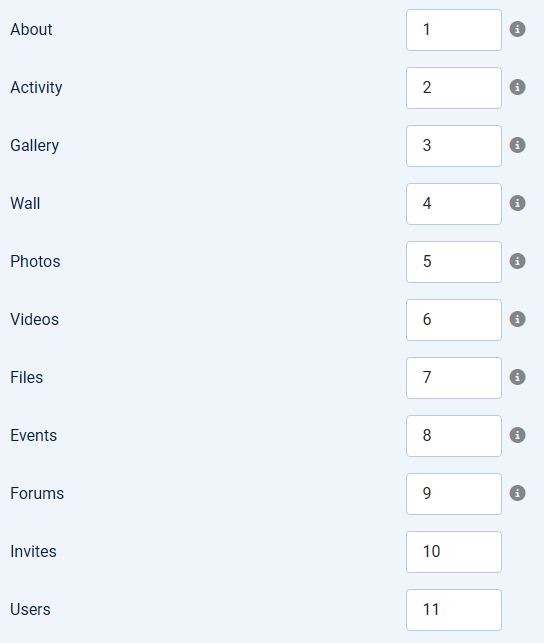Screen dimensions: 544x643
Task: Select the Invites order input showing 10
Action: [454, 552]
